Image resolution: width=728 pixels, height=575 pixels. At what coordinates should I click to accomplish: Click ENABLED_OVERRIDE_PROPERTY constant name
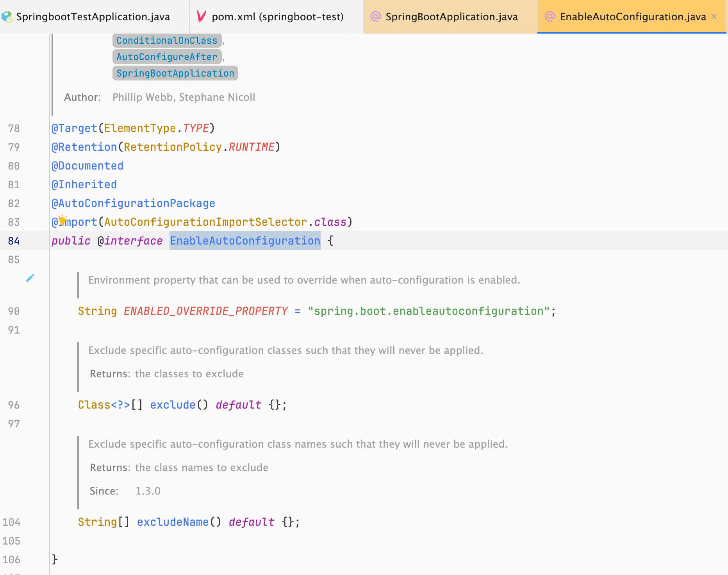206,311
